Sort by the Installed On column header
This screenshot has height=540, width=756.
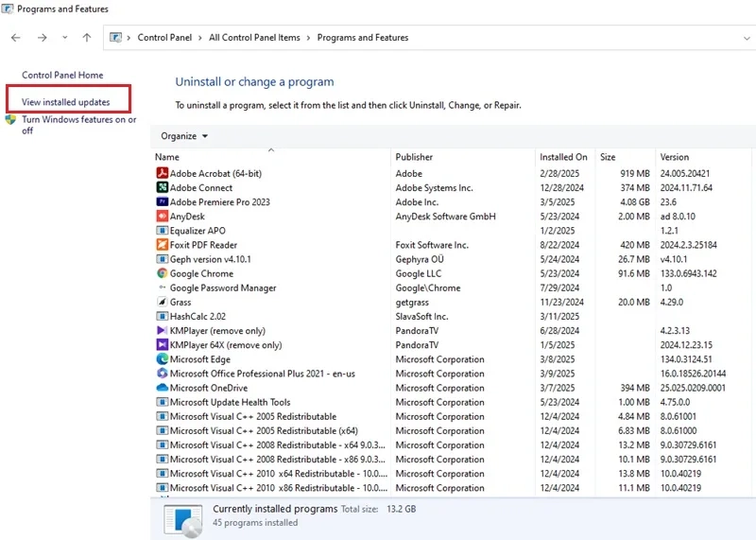(565, 157)
